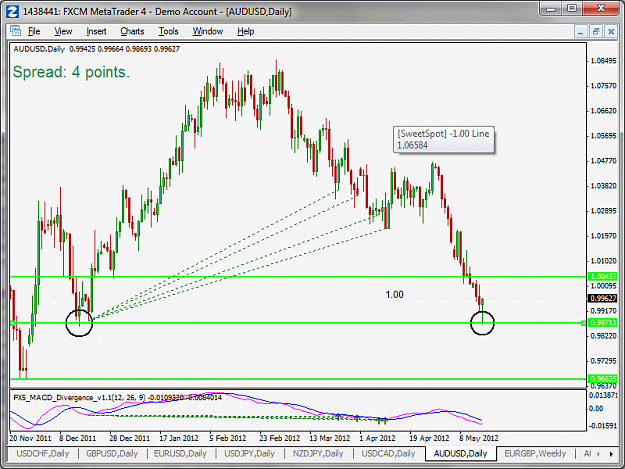This screenshot has height=469, width=625.
Task: Click the 20 Nov 2011 date label
Action: [30, 438]
